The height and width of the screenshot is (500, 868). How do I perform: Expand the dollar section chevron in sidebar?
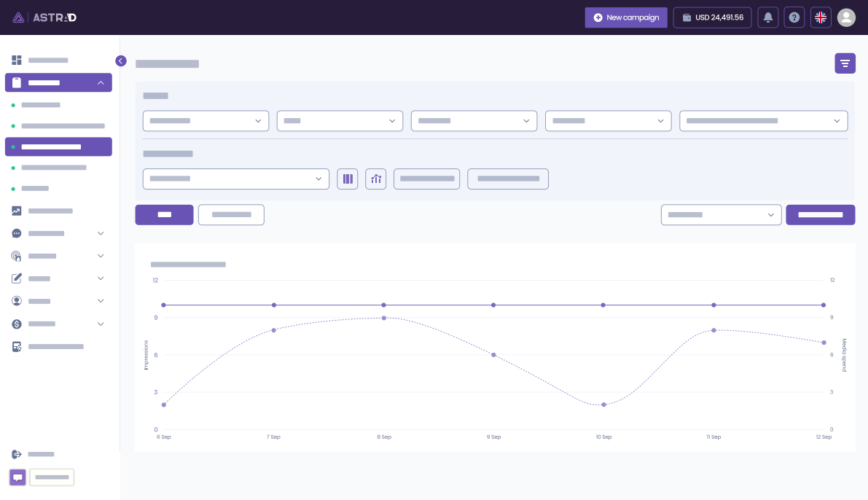coord(101,324)
